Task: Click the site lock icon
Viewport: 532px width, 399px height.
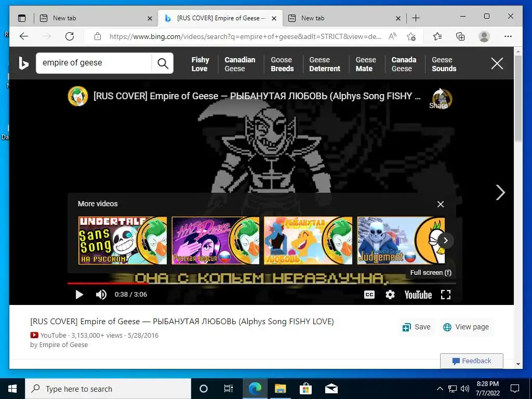Action: tap(98, 36)
